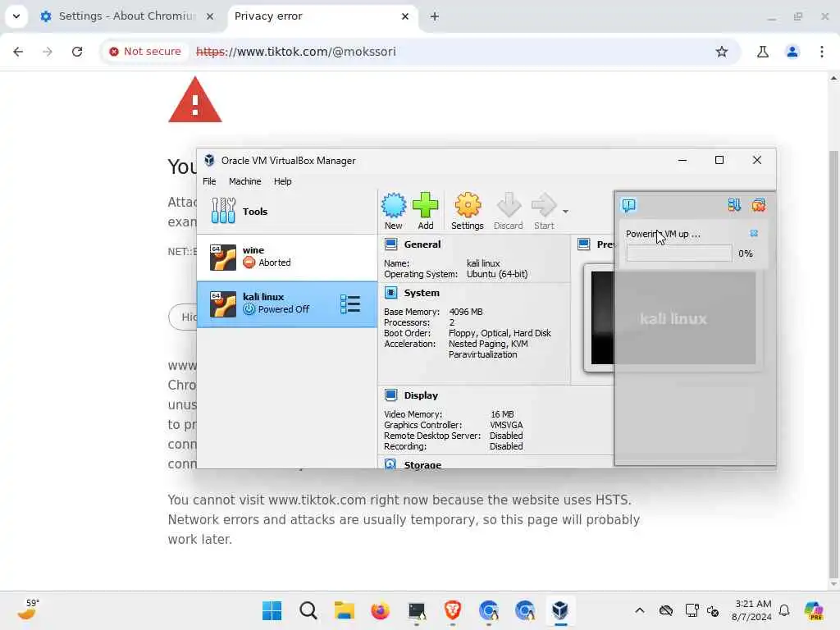
Task: Click the delete finished notifications icon
Action: point(759,205)
